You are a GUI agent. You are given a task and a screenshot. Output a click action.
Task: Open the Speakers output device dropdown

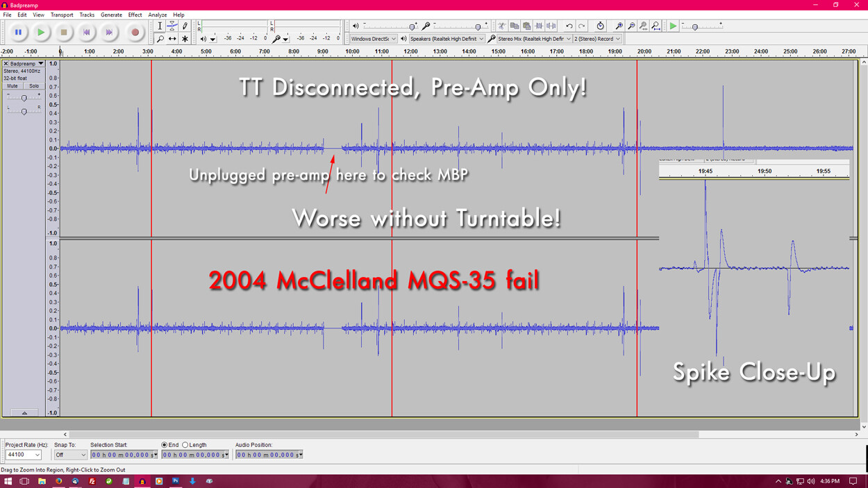click(446, 39)
